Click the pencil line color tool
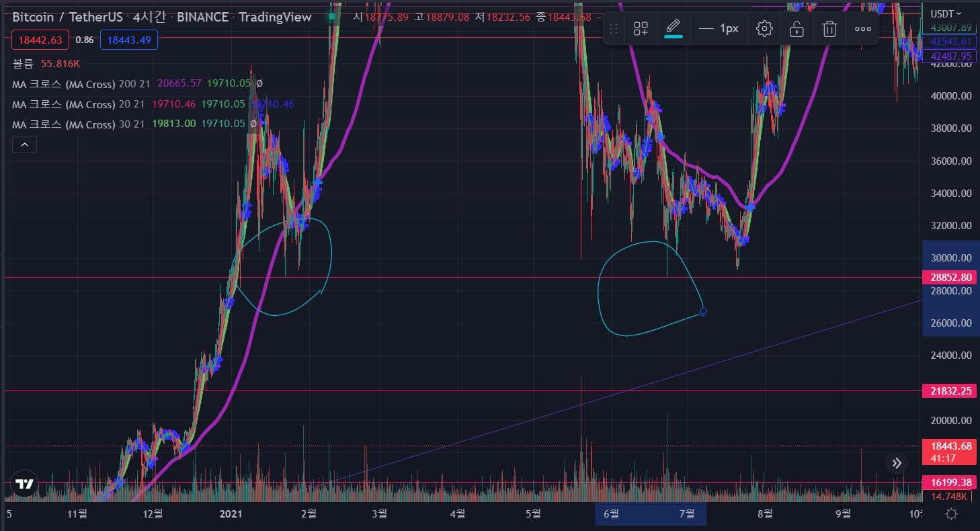980x531 pixels. coord(673,29)
